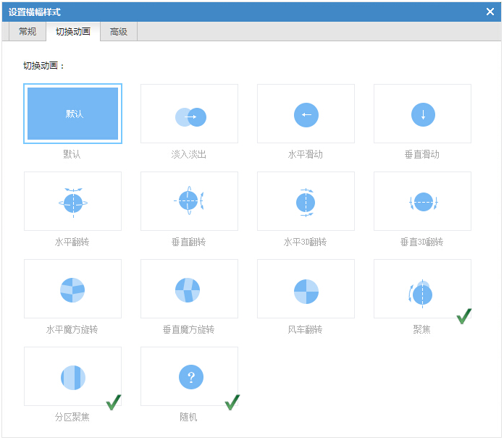Viewport: 504px width, 440px height.
Task: Select the 分区聚焦 zone focus icon
Action: point(72,377)
